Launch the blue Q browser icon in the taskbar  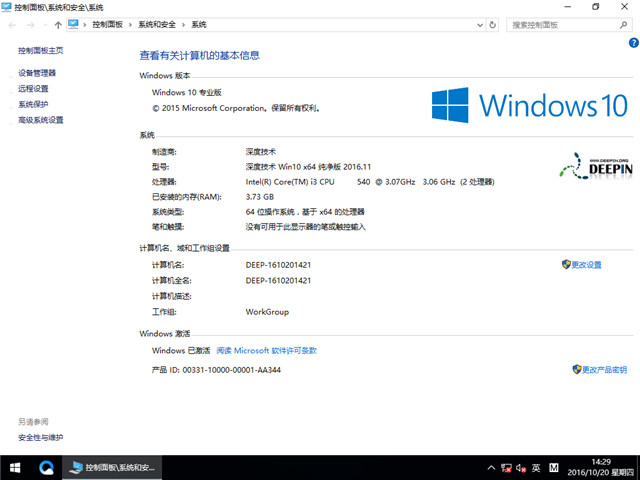[46, 467]
